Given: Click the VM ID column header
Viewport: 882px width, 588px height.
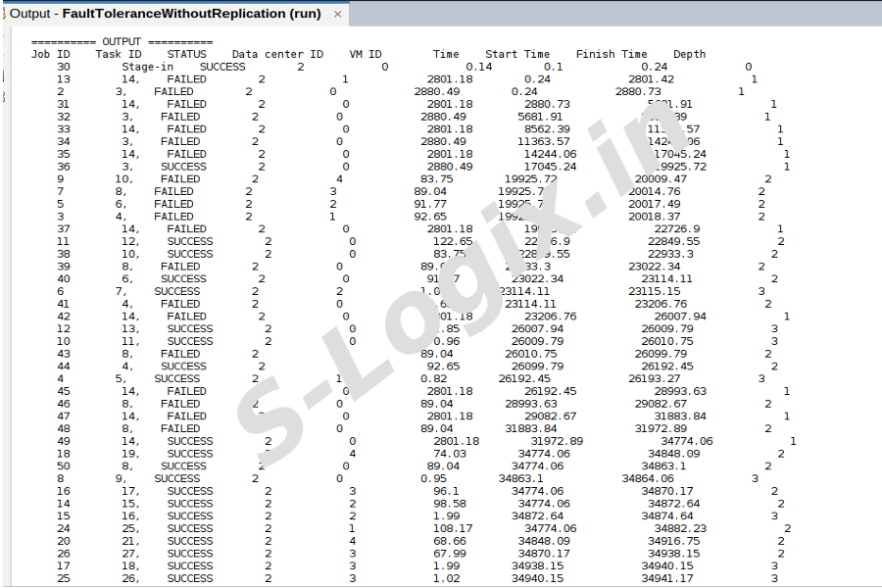Looking at the screenshot, I should pos(365,55).
